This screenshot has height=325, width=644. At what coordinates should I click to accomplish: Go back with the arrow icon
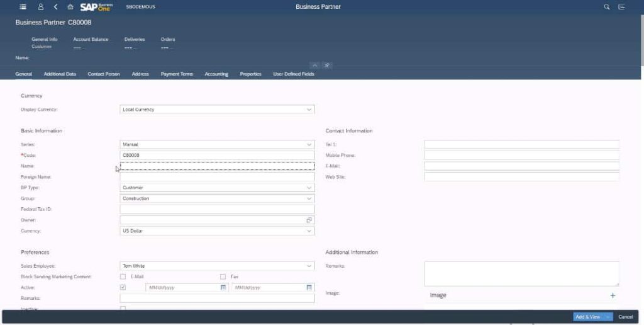(x=55, y=6)
